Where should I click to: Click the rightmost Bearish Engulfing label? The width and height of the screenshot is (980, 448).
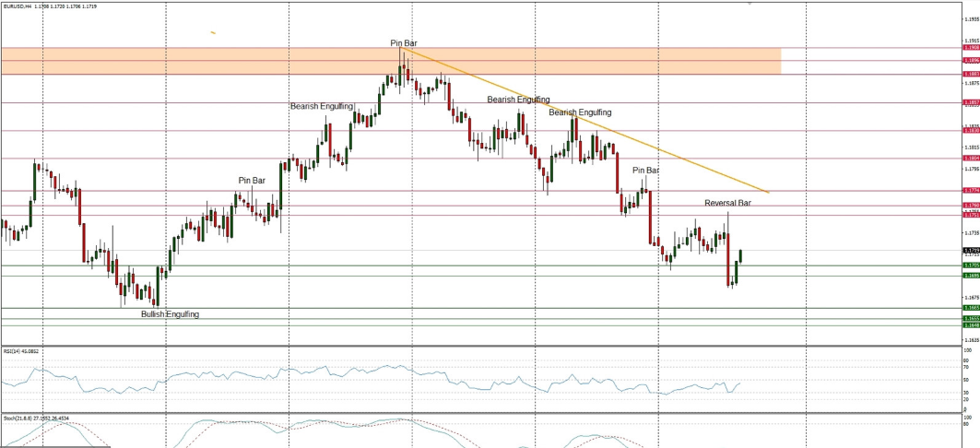tap(580, 112)
